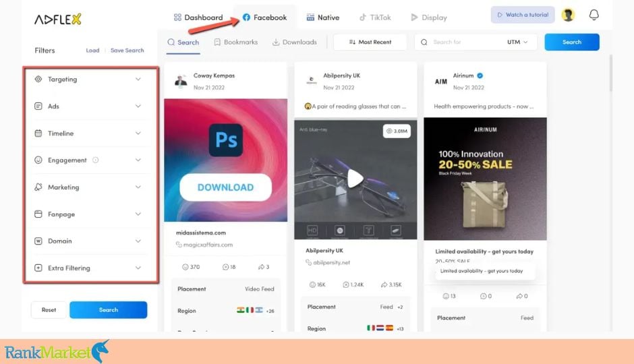Viewport: 634px width, 364px height.
Task: Click the Coway Kempas advertiser avatar
Action: click(x=181, y=81)
